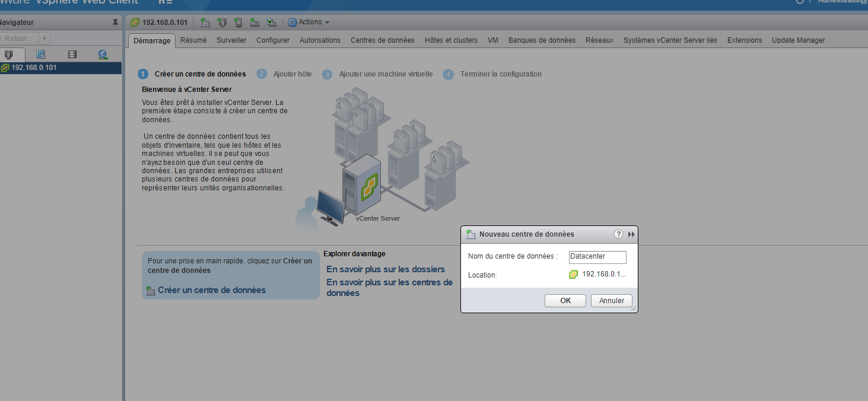Open the Actions dropdown arrow

click(327, 23)
